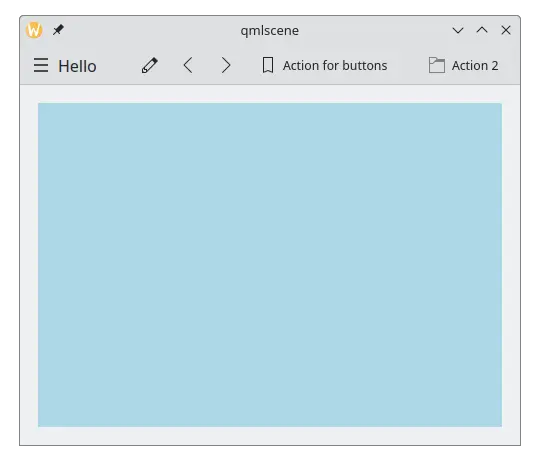Maximize window using up chevron
This screenshot has width=540, height=469.
pyautogui.click(x=482, y=30)
